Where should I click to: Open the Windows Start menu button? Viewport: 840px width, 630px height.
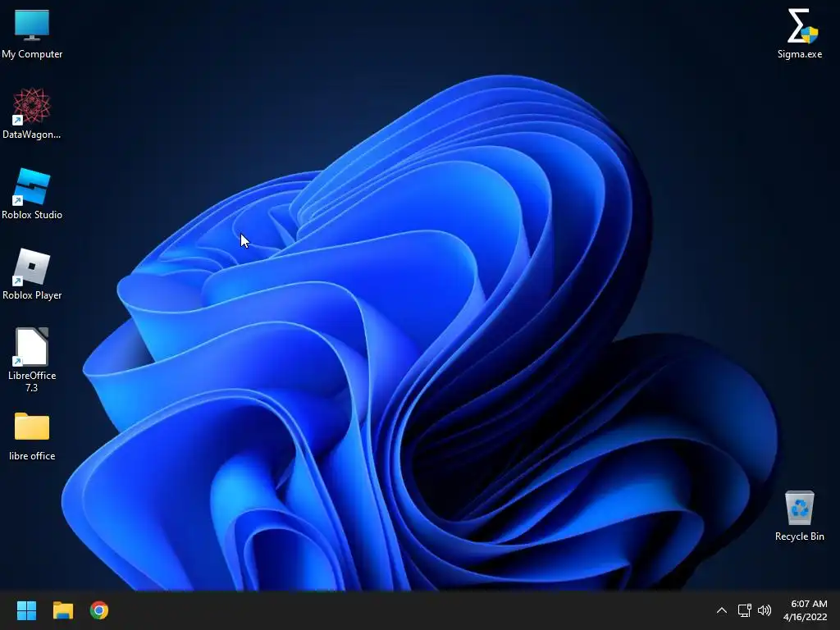coord(26,610)
